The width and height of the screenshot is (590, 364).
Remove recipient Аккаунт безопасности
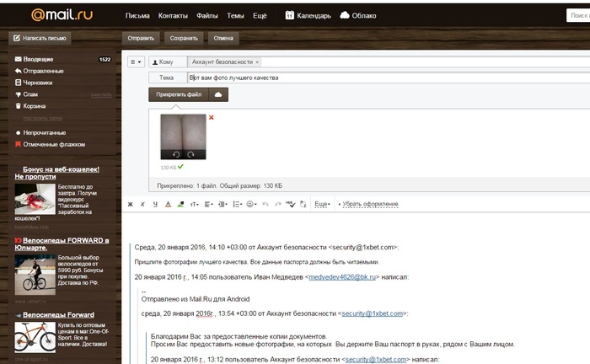point(257,62)
